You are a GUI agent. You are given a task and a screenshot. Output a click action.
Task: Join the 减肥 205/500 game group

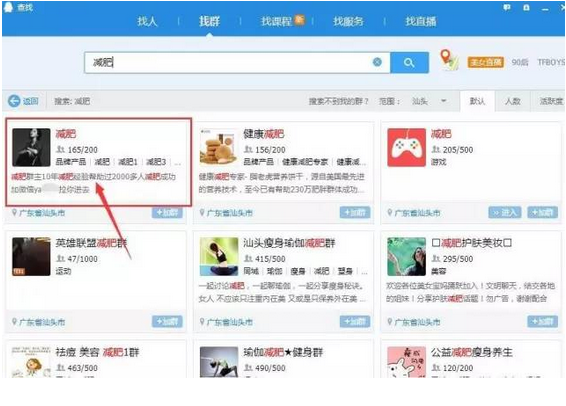543,213
